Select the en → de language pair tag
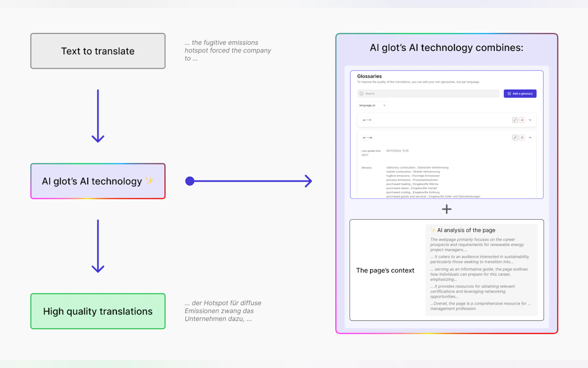588x368 pixels. point(367,137)
